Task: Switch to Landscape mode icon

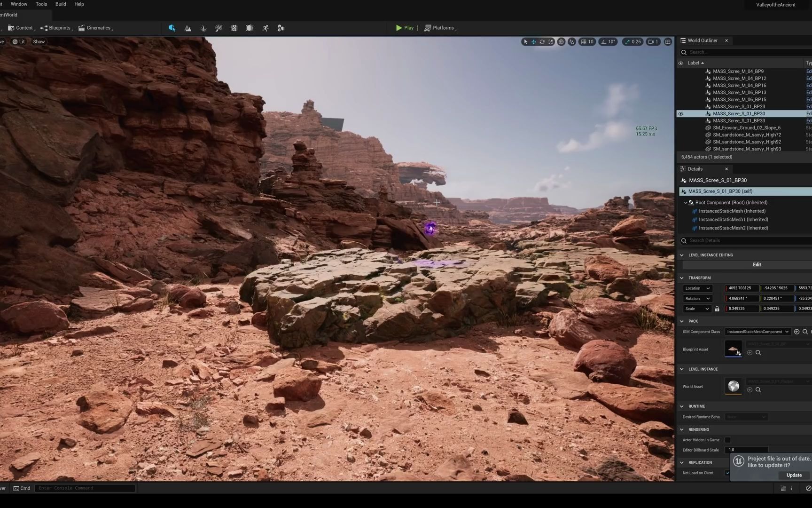Action: (188, 28)
